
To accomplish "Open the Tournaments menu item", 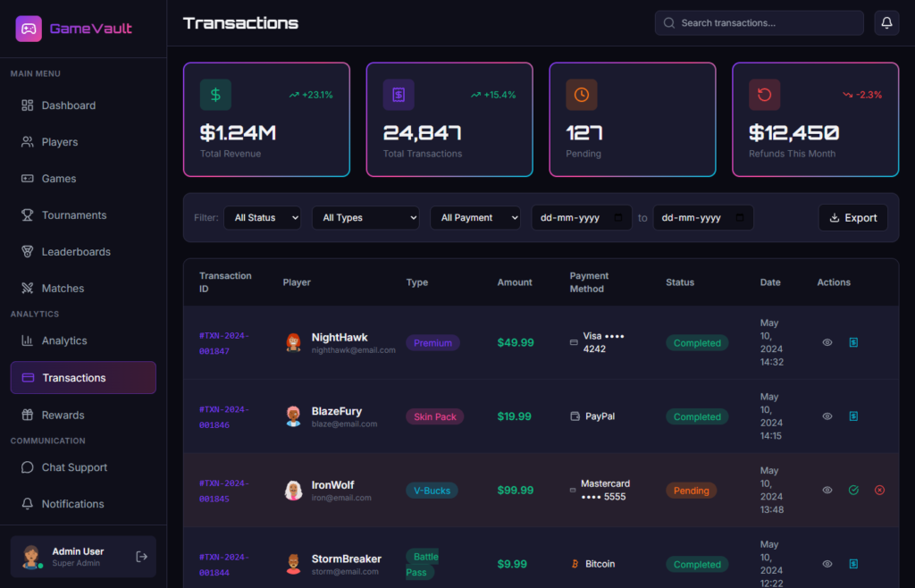I will coord(83,215).
